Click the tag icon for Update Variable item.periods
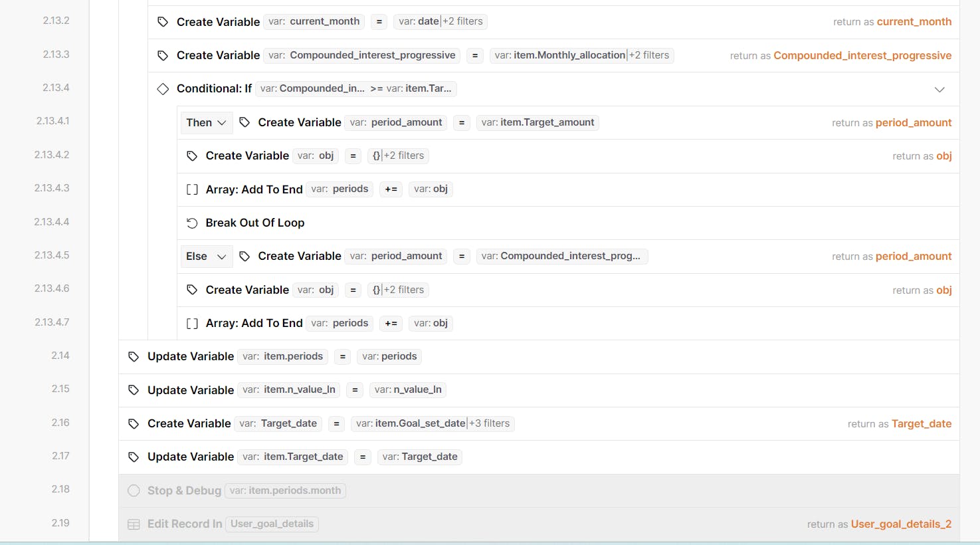The image size is (980, 545). pyautogui.click(x=134, y=357)
